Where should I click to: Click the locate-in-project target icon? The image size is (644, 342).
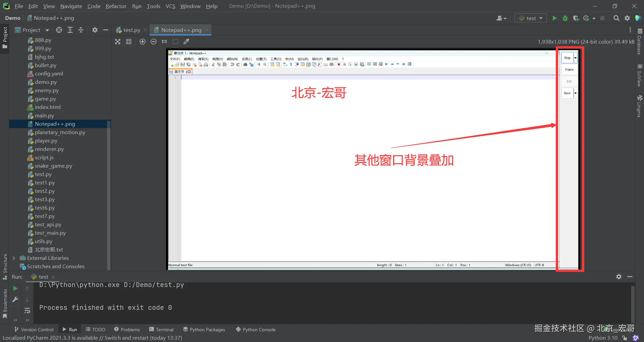coord(59,30)
